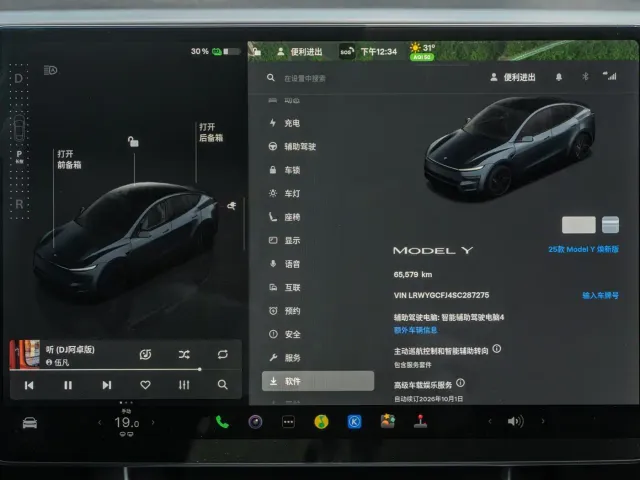Open the 显示 display menu
Viewport: 640px width, 480px height.
pyautogui.click(x=284, y=240)
